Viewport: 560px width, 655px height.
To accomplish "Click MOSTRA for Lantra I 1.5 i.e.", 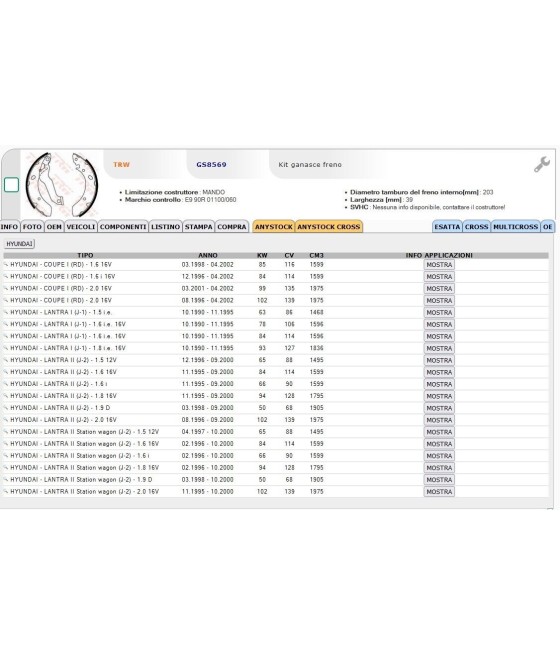I will click(x=439, y=312).
